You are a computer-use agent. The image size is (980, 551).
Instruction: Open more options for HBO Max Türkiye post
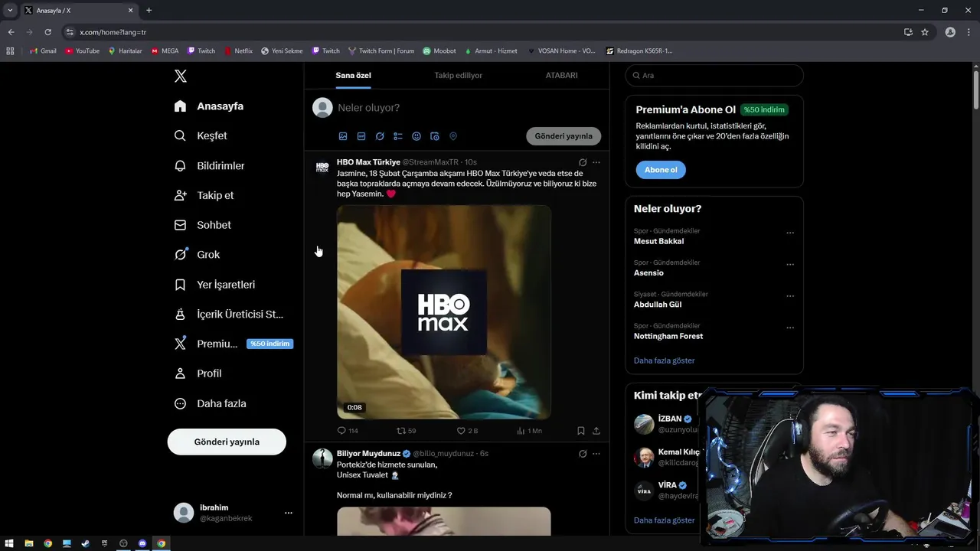[596, 162]
